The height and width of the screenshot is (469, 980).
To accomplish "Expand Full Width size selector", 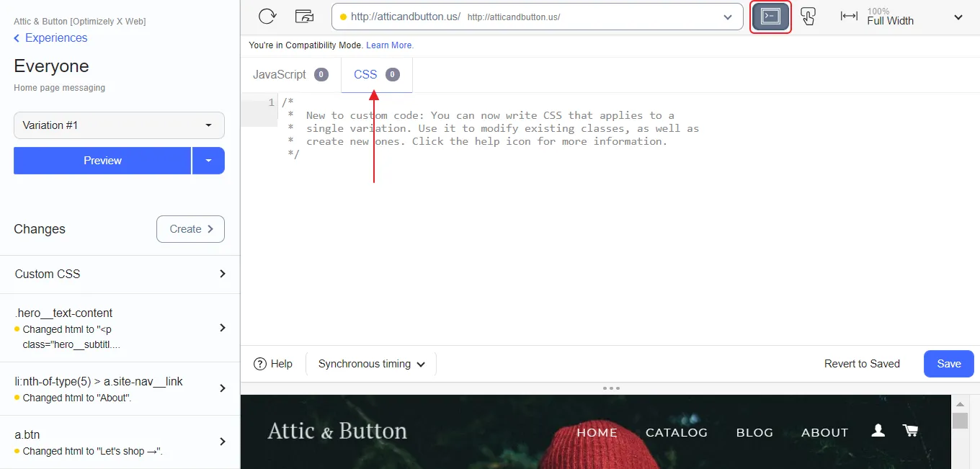I will (958, 17).
